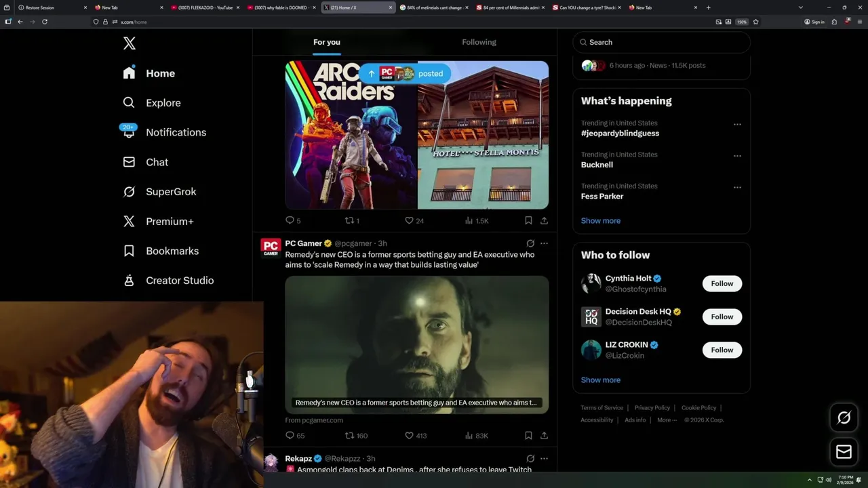Follow Decision Desk HQ

point(722,317)
